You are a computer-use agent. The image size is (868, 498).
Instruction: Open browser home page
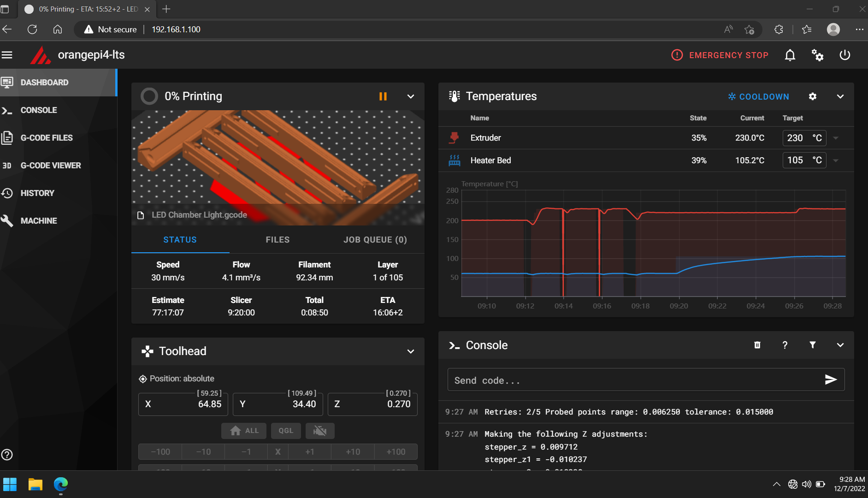[58, 30]
